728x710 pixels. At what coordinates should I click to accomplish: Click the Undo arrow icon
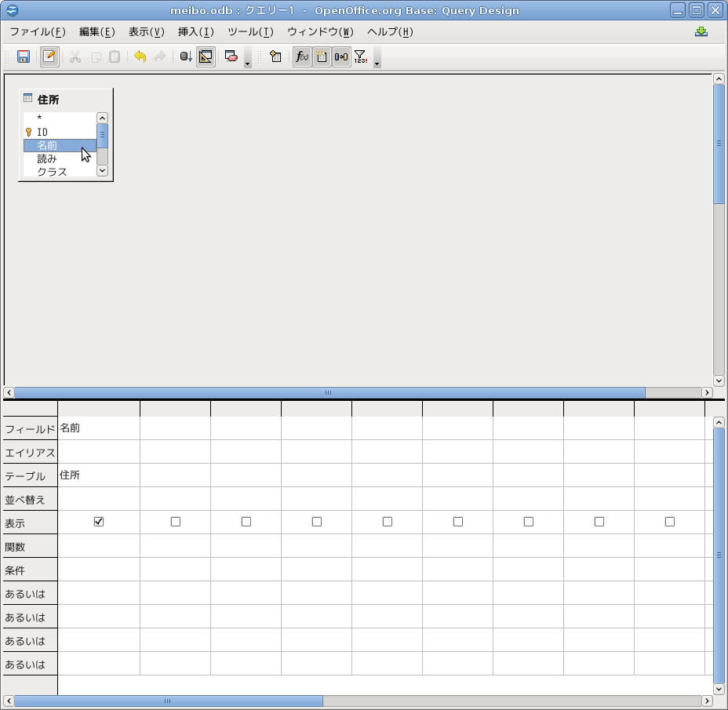140,56
